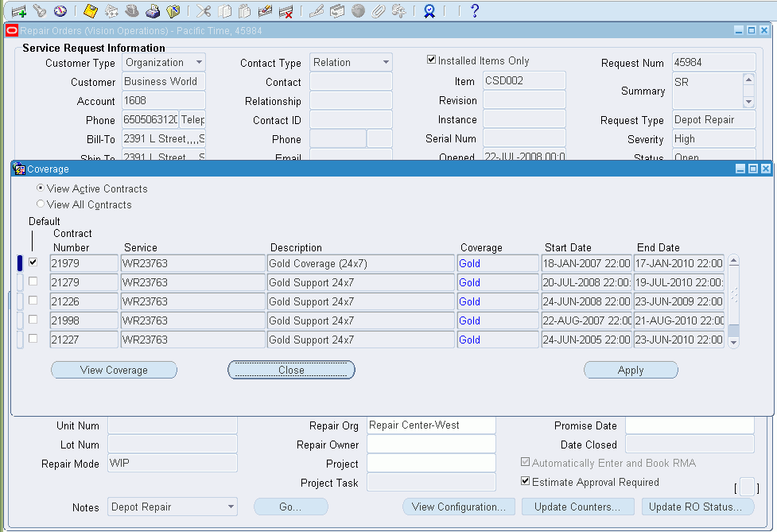This screenshot has height=532, width=777.
Task: Click the Update Counters... button
Action: (x=578, y=507)
